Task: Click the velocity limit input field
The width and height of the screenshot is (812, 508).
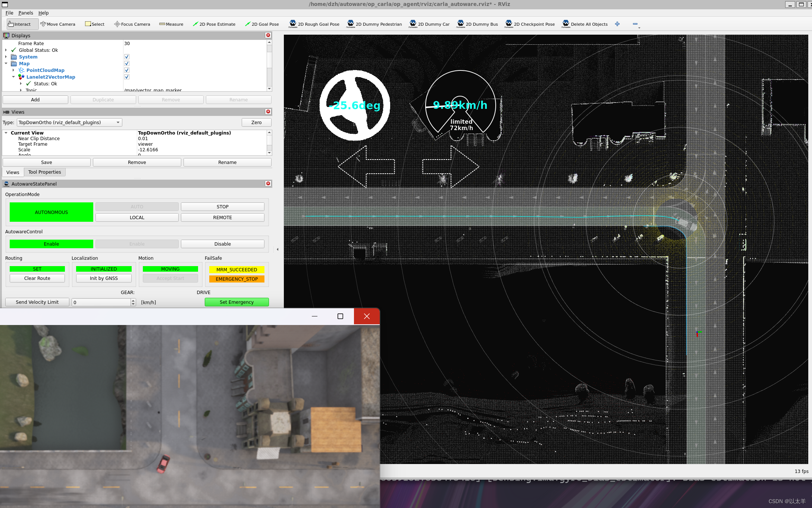Action: coord(101,302)
